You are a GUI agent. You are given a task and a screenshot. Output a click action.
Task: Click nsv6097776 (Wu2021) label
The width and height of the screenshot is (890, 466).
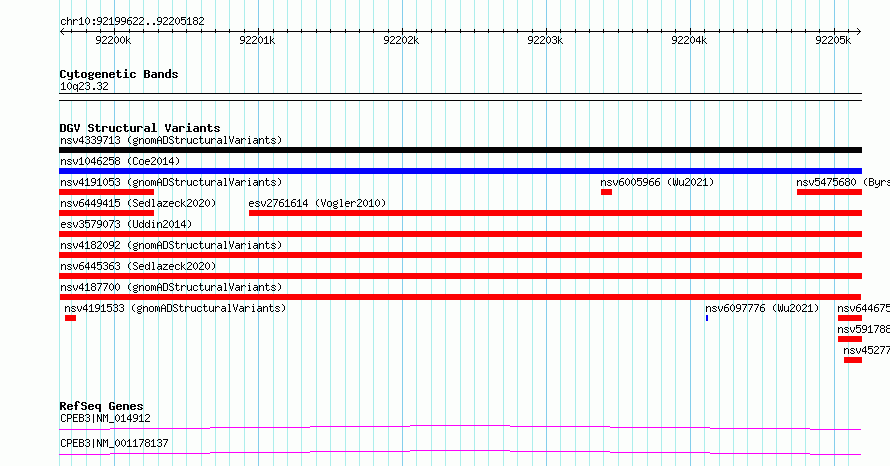point(762,308)
